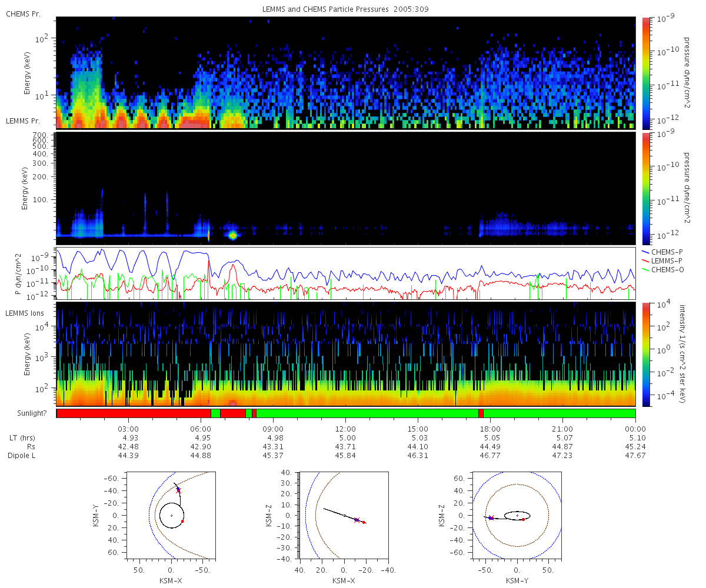Select the LT value 4.93
Image resolution: width=706 pixels, height=588 pixels.
coord(130,437)
